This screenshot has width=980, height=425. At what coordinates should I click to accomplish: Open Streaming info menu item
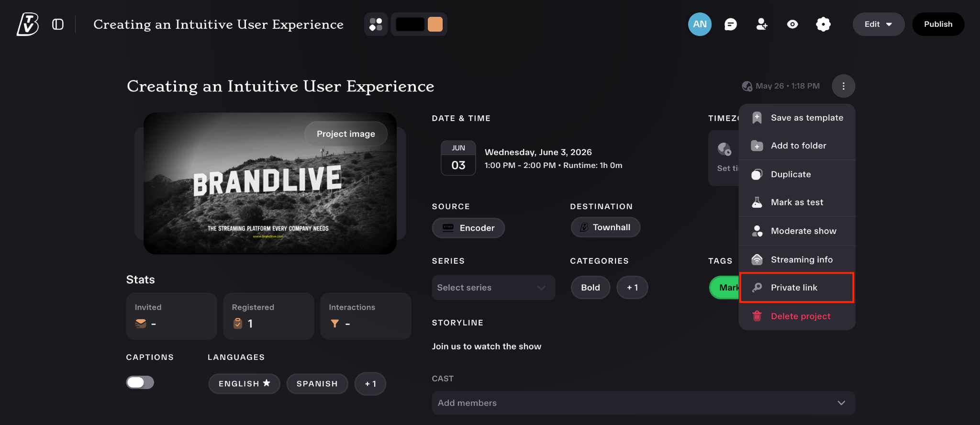pos(797,259)
